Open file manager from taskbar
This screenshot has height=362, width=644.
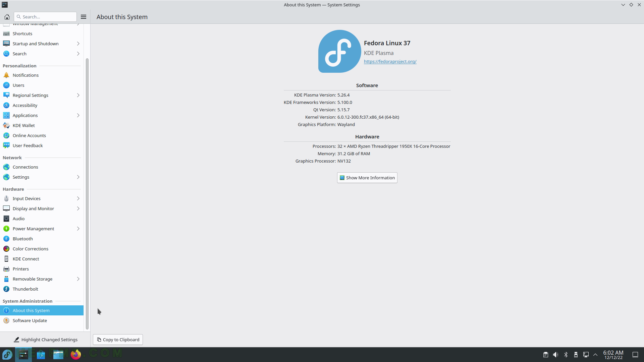click(58, 354)
